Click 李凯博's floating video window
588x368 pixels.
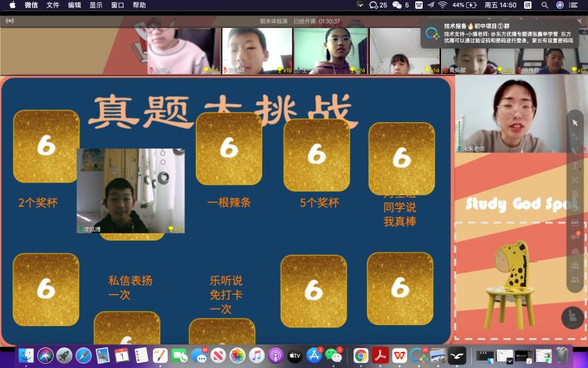click(x=131, y=191)
